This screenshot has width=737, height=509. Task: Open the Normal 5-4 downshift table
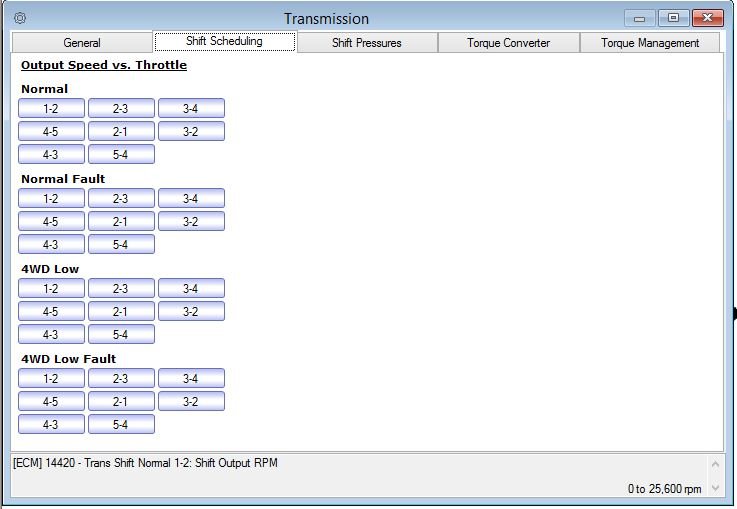coord(121,155)
